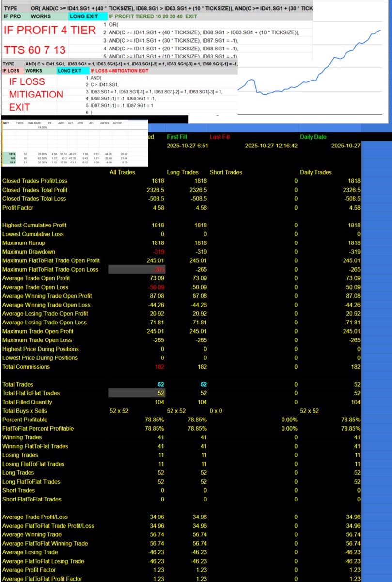Select the red 'TTS 60 7 13' text
This screenshot has width=392, height=582.
(x=35, y=49)
